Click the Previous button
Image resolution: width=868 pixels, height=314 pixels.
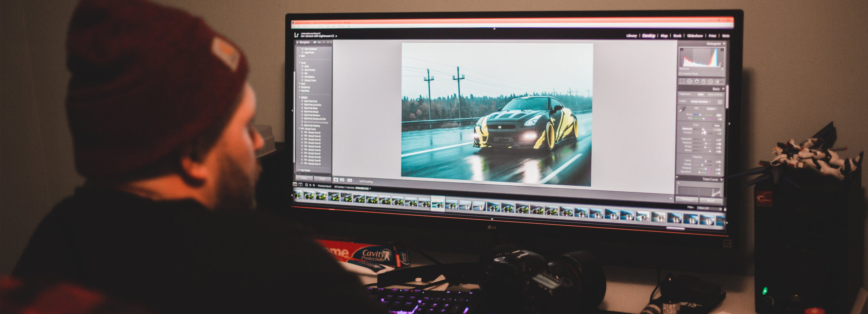coord(687,199)
